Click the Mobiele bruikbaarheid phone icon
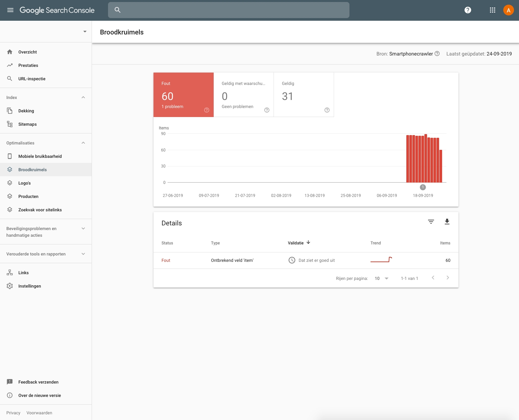519x420 pixels. pyautogui.click(x=10, y=156)
